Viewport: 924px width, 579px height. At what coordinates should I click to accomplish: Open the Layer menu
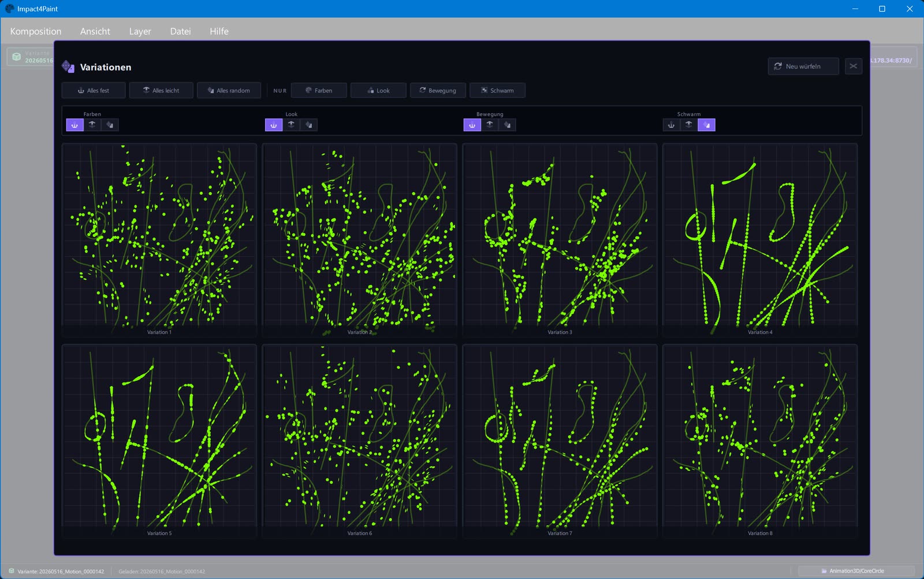(140, 31)
